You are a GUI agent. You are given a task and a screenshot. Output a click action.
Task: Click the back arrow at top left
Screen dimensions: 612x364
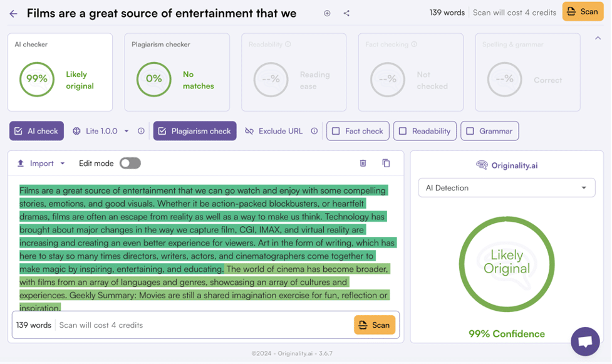pos(14,13)
